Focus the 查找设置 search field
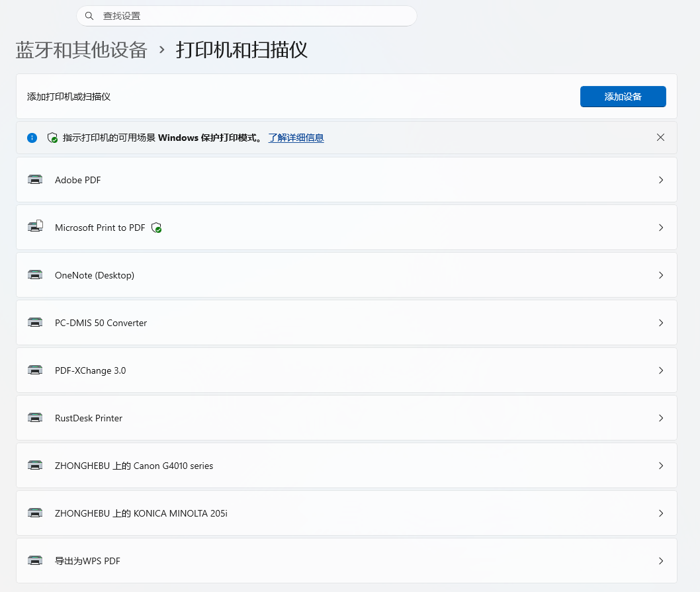 (x=246, y=16)
